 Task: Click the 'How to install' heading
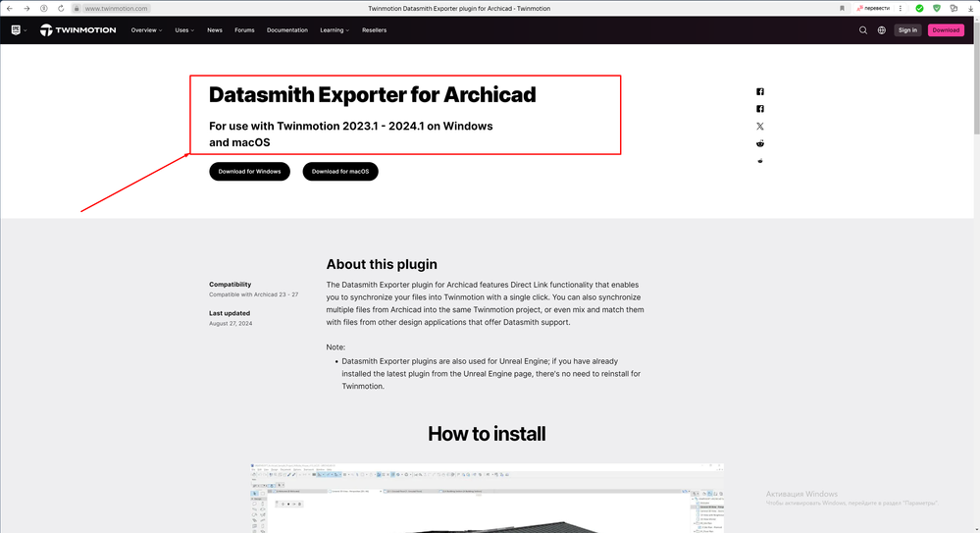point(487,434)
